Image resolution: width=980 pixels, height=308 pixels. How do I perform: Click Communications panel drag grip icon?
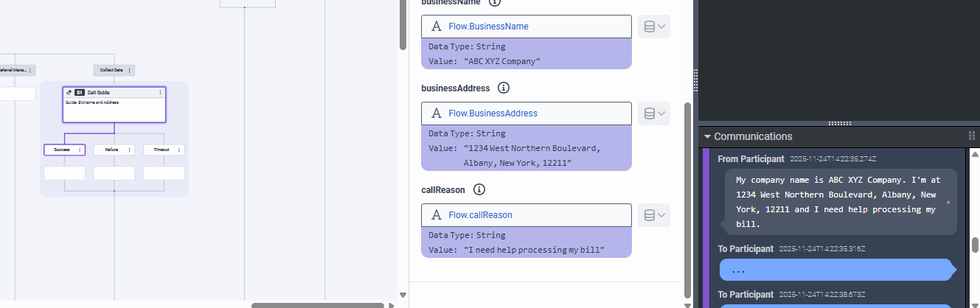point(971,136)
